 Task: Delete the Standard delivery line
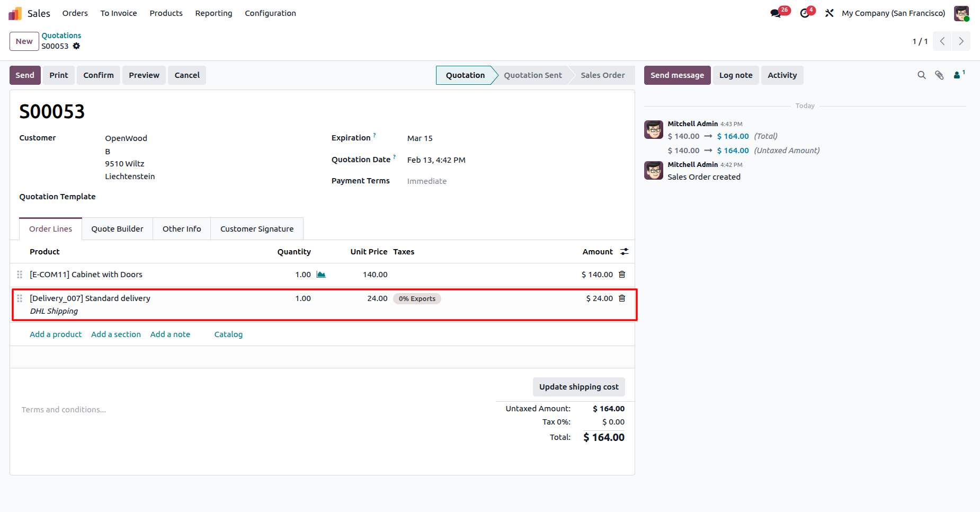tap(622, 298)
